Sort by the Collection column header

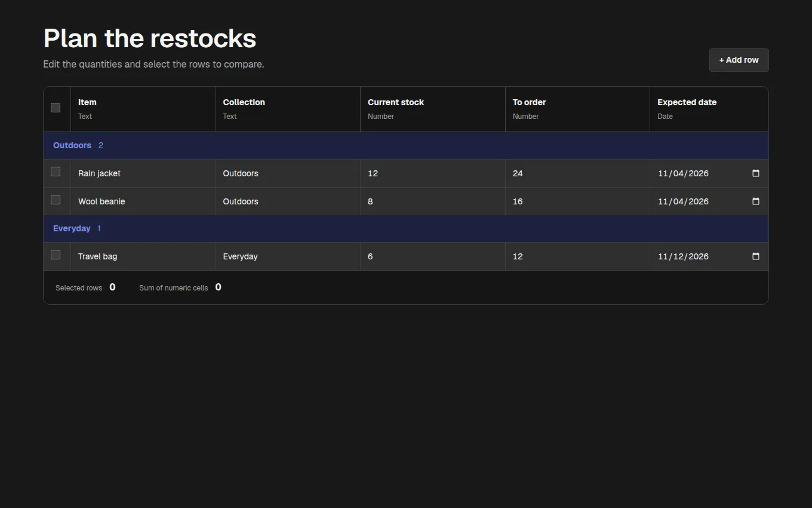pos(288,109)
